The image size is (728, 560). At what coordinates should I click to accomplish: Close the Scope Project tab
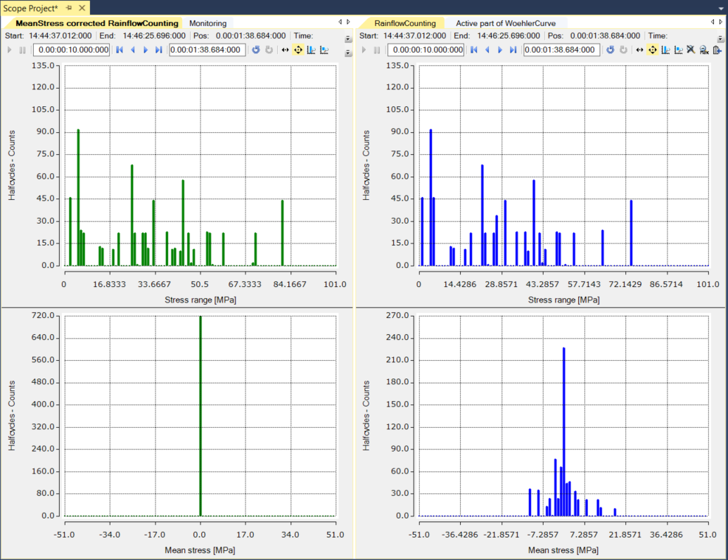point(82,8)
